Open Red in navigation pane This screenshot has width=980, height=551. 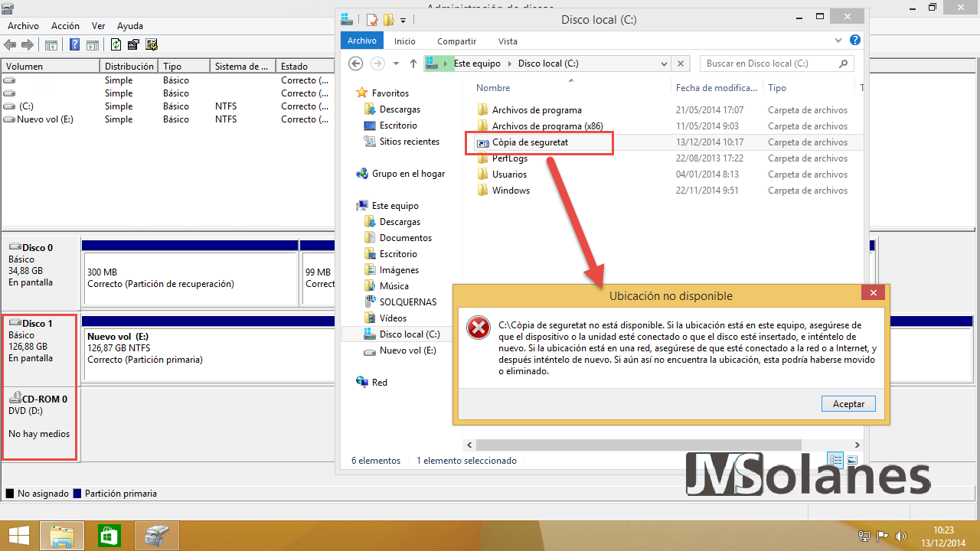(x=379, y=383)
